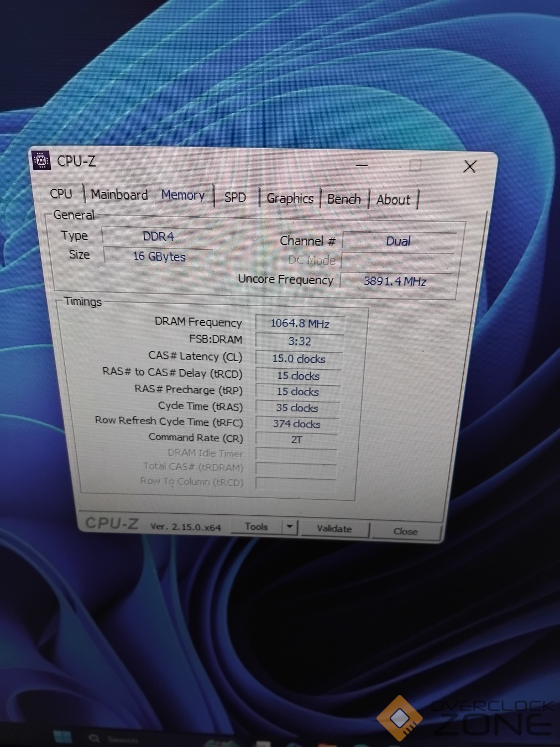Expand the Tools dropdown arrow
Screen dimensions: 560x747
(x=290, y=527)
